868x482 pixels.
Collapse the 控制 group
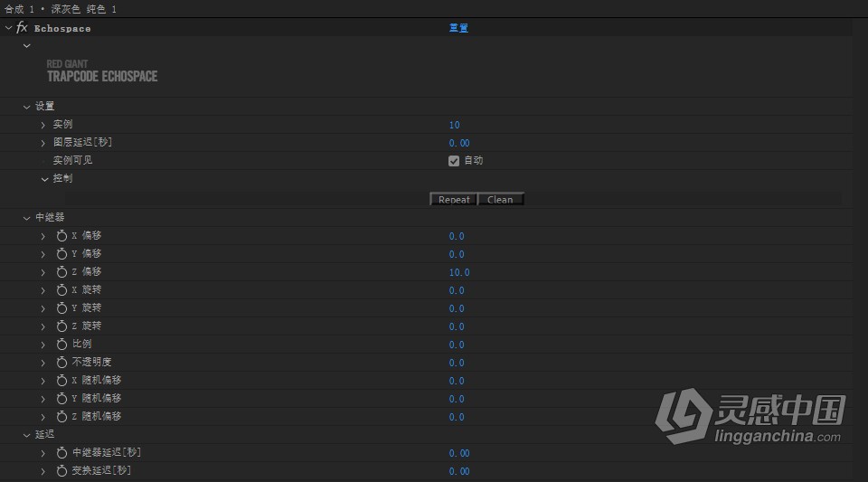click(x=44, y=179)
